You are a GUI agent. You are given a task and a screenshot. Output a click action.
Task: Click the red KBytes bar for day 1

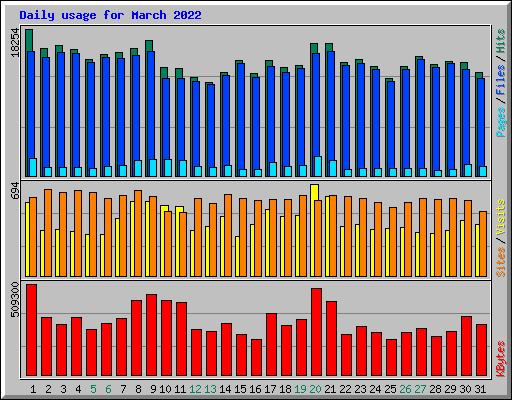tap(31, 330)
